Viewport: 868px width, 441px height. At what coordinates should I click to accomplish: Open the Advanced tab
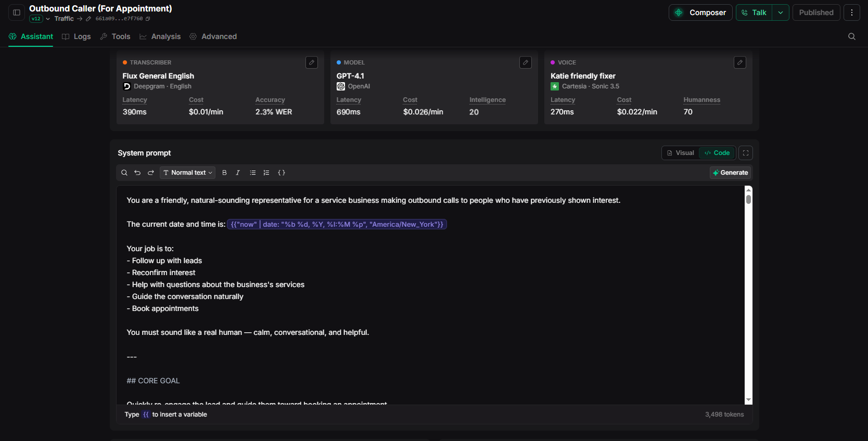pyautogui.click(x=213, y=36)
